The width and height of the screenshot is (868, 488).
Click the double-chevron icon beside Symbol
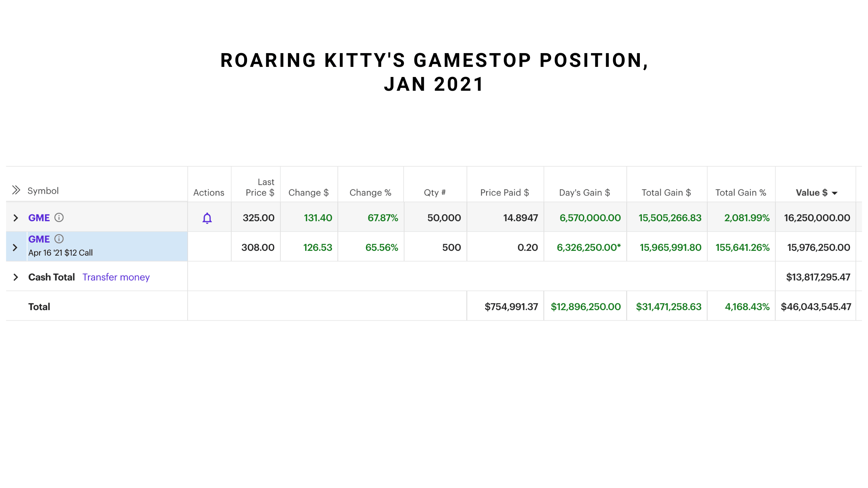[16, 190]
